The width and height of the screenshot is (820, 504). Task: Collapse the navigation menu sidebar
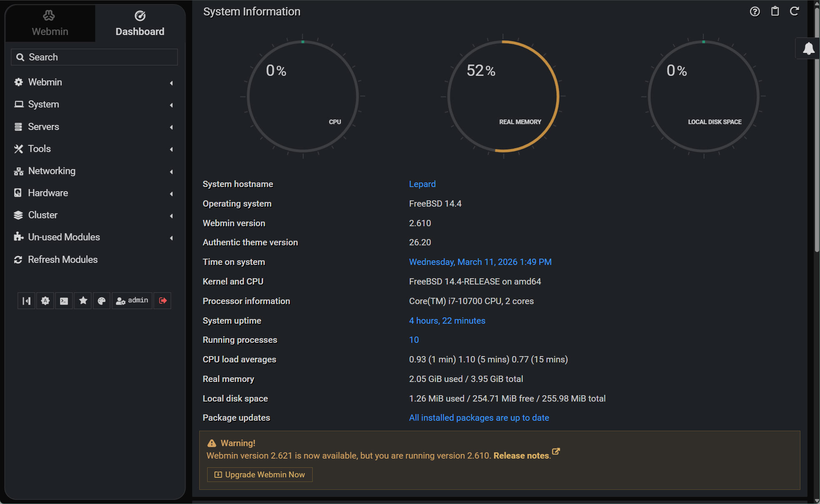coord(26,301)
